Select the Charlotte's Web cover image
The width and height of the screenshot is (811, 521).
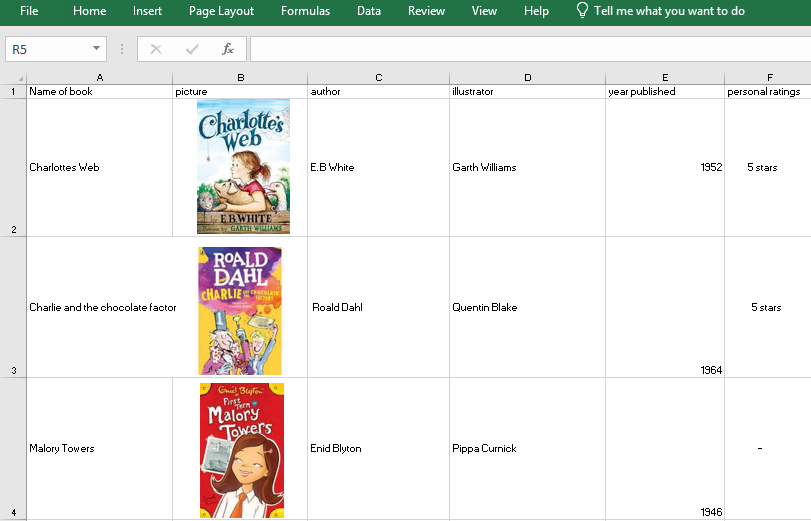[x=243, y=167]
